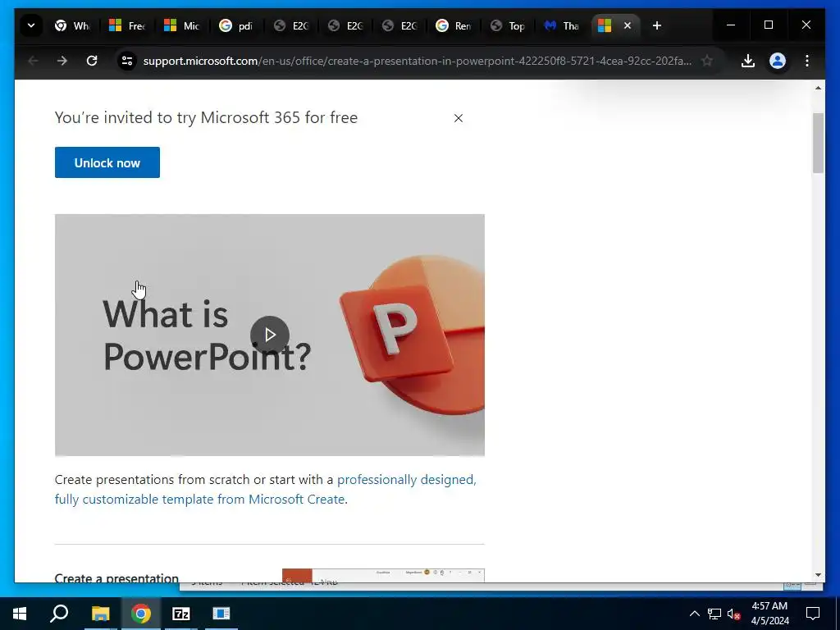Switch to the 'Ren' Google tab
The image size is (840, 630).
pyautogui.click(x=453, y=25)
